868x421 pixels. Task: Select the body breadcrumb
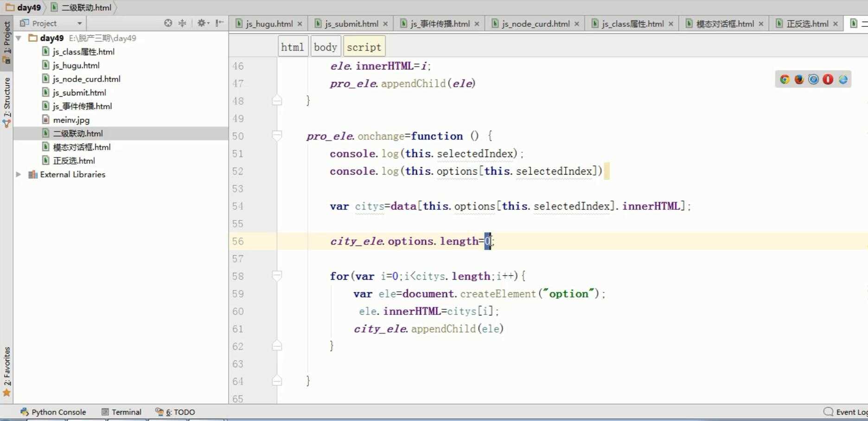click(x=325, y=47)
